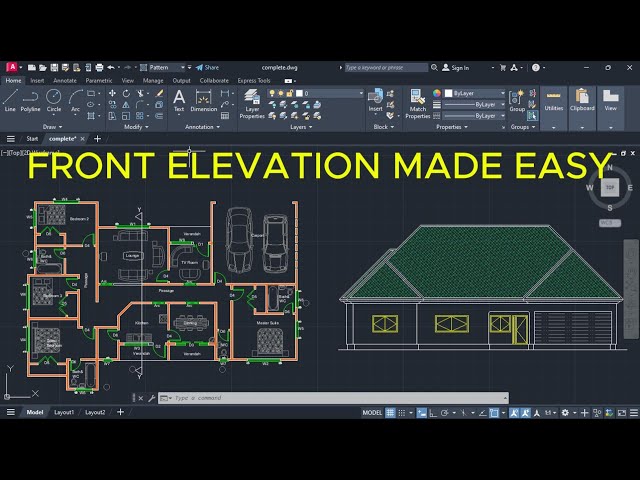640x480 pixels.
Task: Toggle snap mode in status bar
Action: [402, 413]
